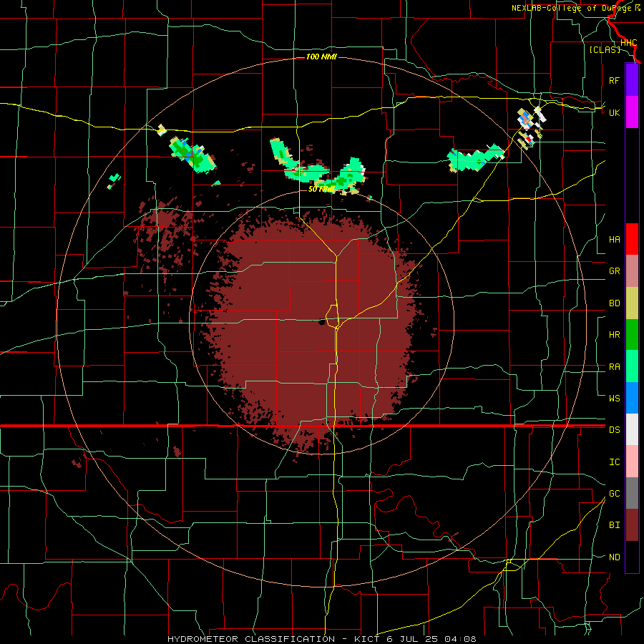644x644 pixels.
Task: Click the RF legend label
Action: tap(614, 80)
